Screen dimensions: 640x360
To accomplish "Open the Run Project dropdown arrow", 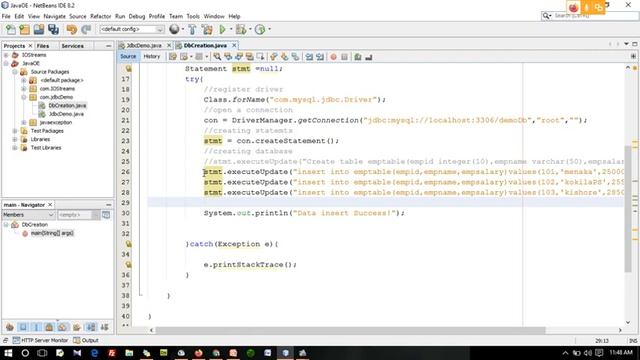I will 231,29.
